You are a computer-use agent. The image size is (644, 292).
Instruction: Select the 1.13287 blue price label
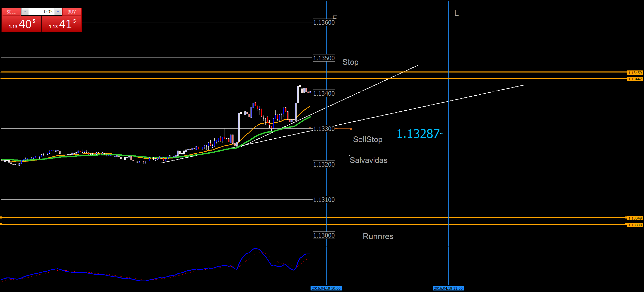(x=418, y=134)
